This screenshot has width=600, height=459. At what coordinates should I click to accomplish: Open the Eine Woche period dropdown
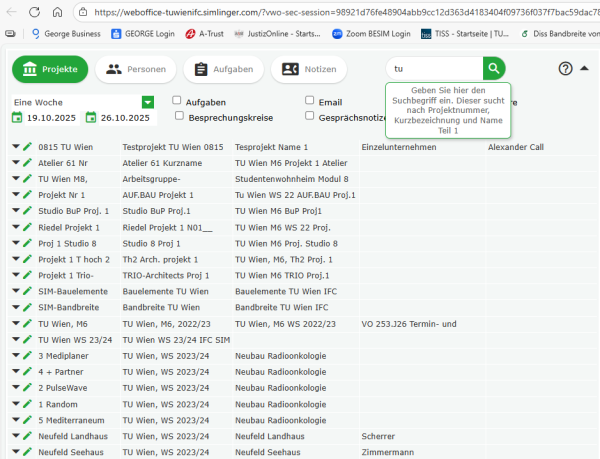point(148,102)
